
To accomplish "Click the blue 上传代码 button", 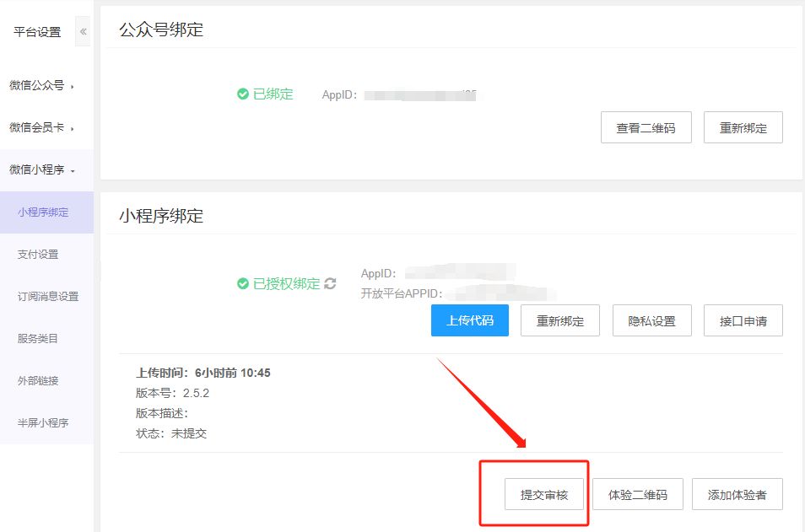I will tap(470, 320).
